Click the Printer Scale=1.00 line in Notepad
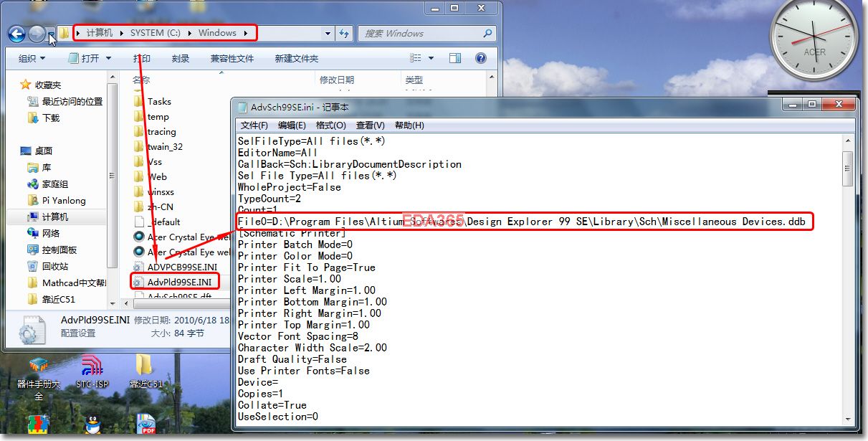The height and width of the screenshot is (441, 868). [x=290, y=278]
